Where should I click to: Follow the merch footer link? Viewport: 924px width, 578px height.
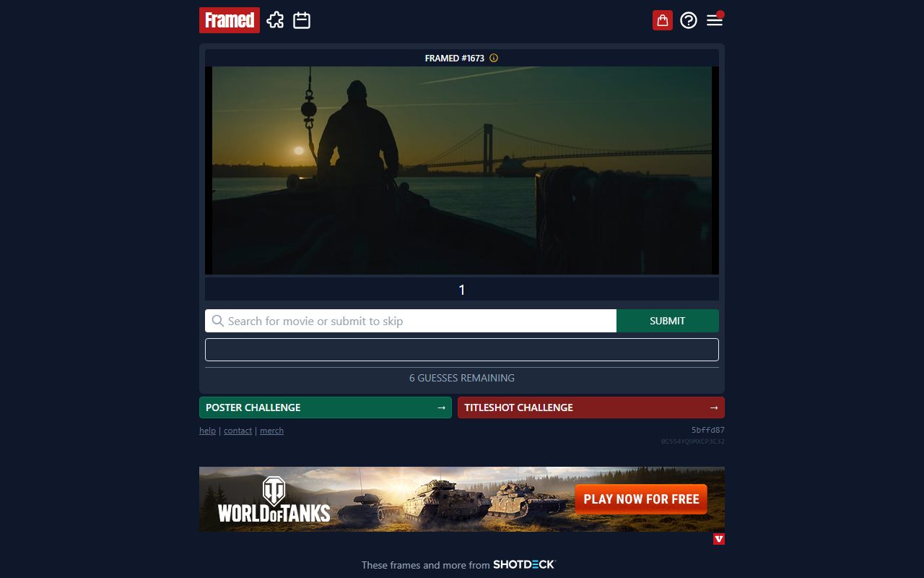271,431
